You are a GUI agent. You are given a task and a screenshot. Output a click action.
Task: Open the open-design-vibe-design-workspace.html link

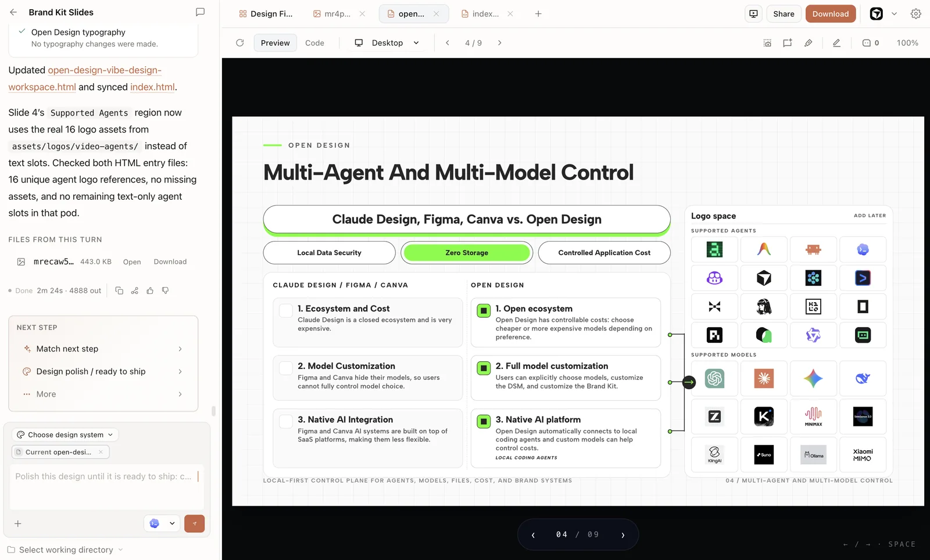[85, 78]
